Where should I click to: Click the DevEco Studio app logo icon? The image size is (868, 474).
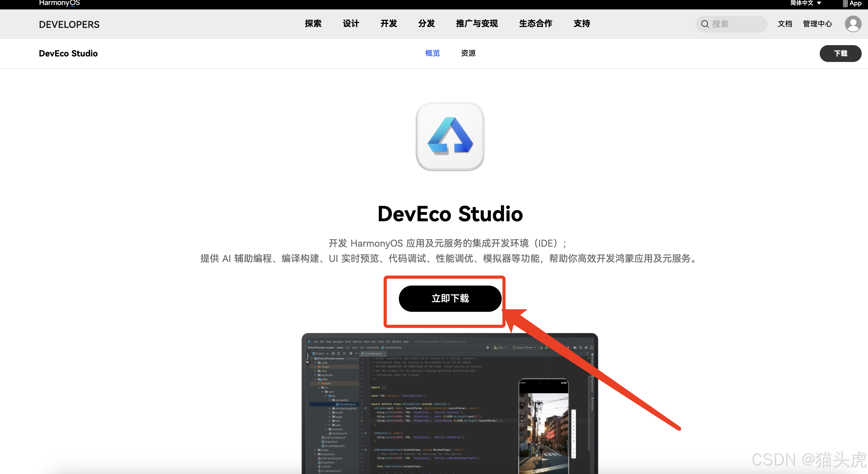450,136
